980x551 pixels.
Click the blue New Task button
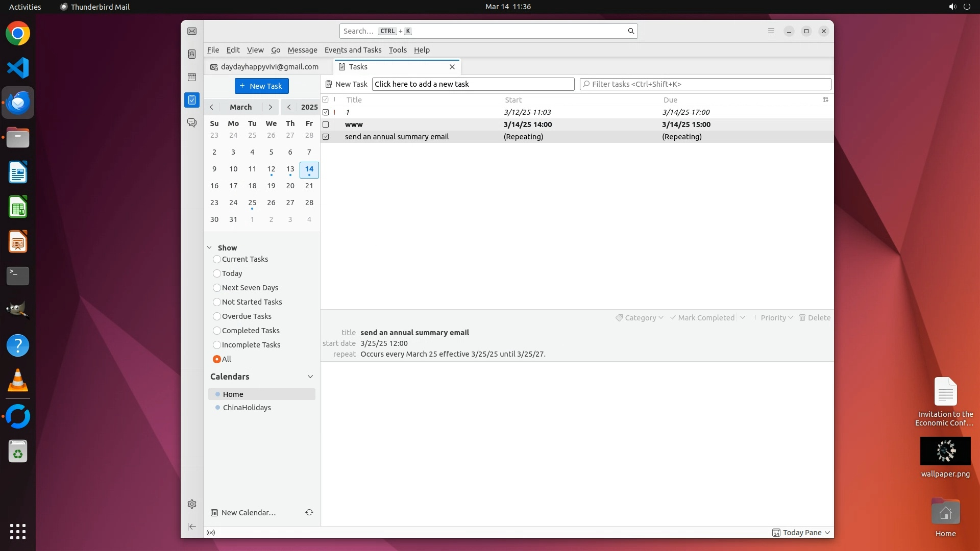coord(261,86)
